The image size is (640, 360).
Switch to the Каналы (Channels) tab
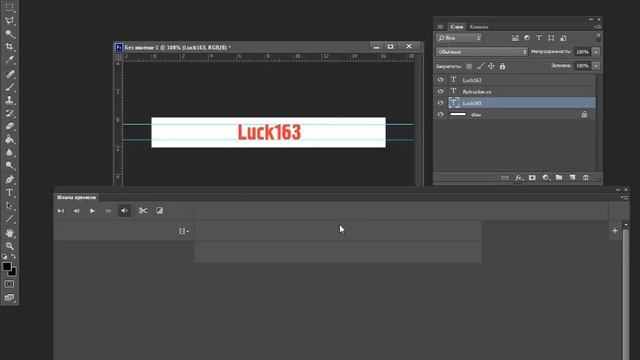point(479,27)
